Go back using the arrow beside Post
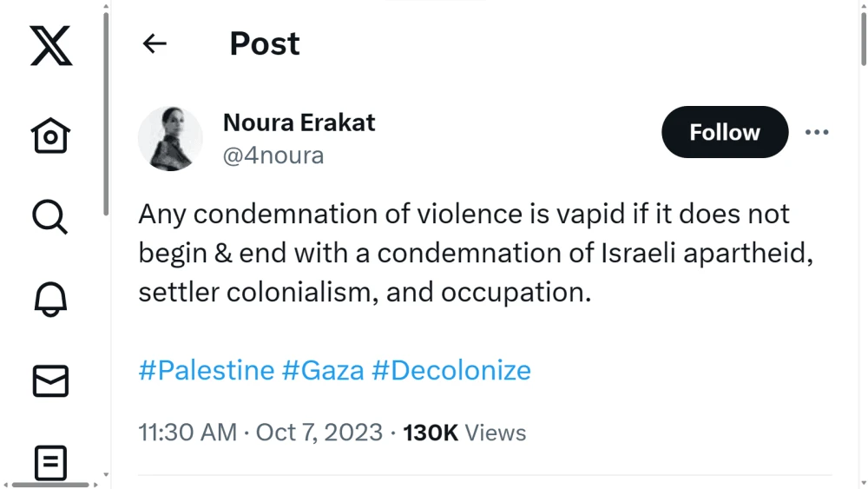The width and height of the screenshot is (868, 489). [x=155, y=43]
